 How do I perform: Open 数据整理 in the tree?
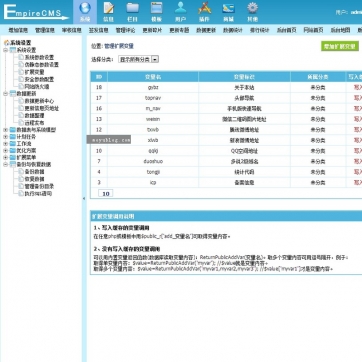(x=34, y=115)
